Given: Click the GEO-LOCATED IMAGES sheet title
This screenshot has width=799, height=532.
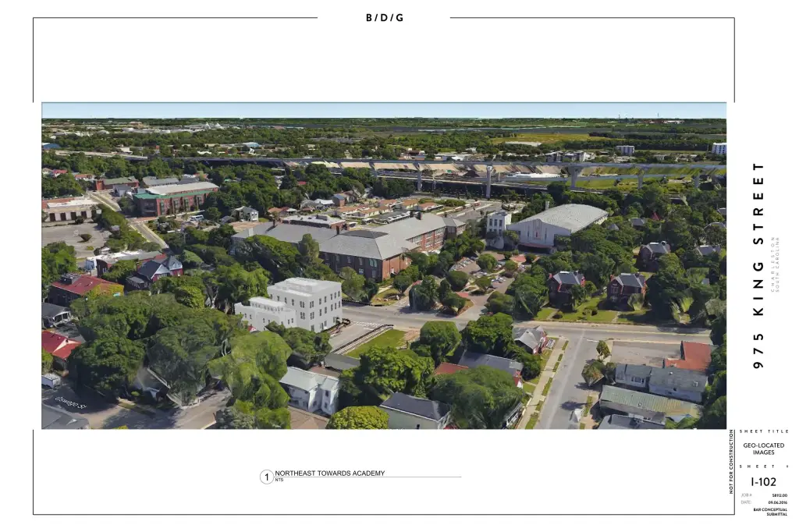Looking at the screenshot, I should coord(764,449).
